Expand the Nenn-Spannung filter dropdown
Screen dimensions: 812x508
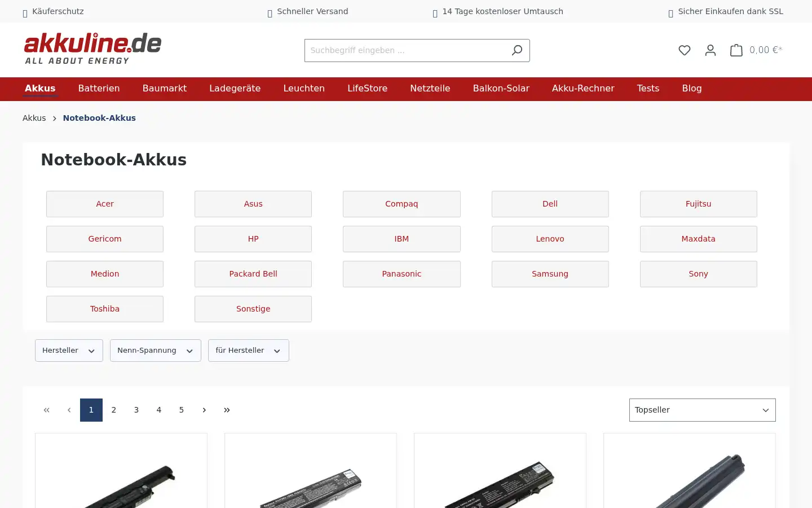tap(156, 351)
